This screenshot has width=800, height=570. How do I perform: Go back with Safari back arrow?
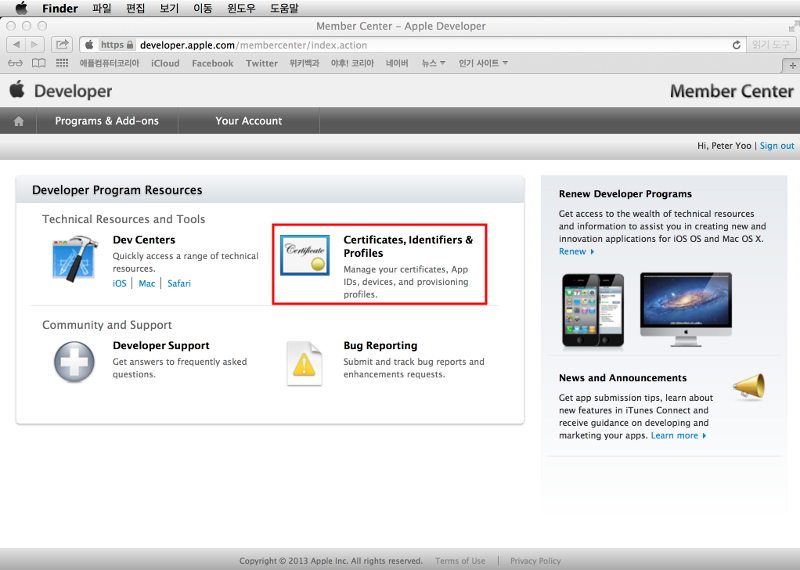click(x=16, y=44)
